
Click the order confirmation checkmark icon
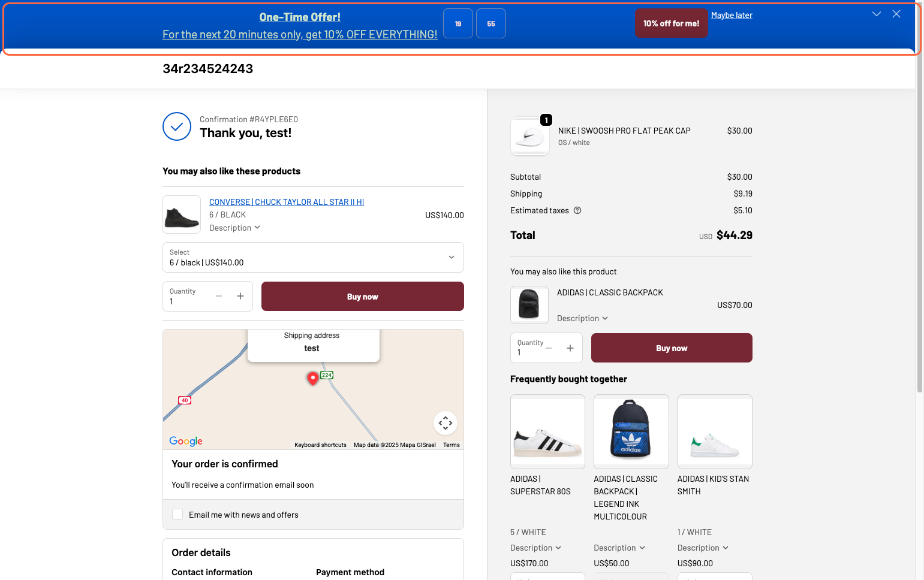point(177,126)
